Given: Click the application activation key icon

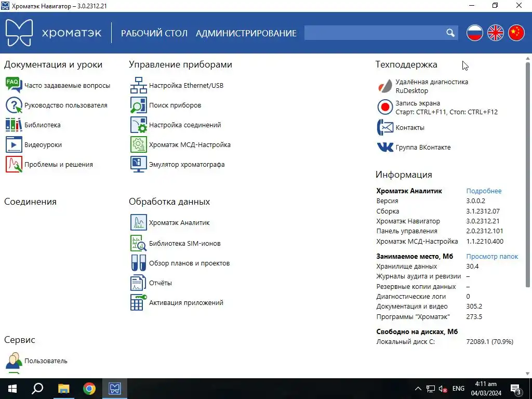Looking at the screenshot, I should pyautogui.click(x=138, y=302).
